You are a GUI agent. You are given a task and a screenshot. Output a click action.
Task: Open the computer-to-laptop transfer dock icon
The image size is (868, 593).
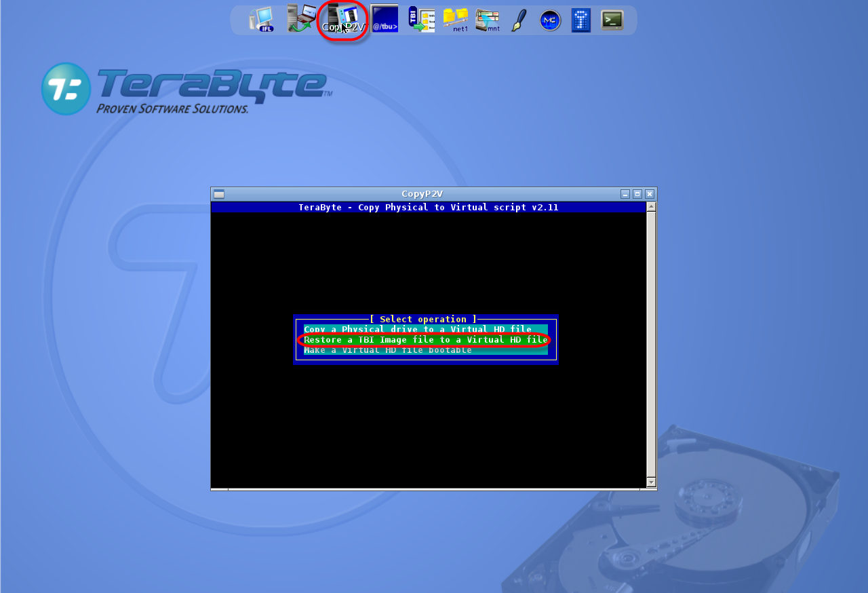(x=302, y=18)
